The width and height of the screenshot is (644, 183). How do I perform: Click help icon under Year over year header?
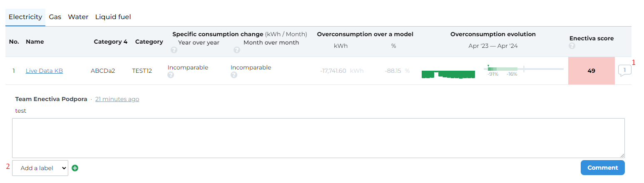point(174,50)
